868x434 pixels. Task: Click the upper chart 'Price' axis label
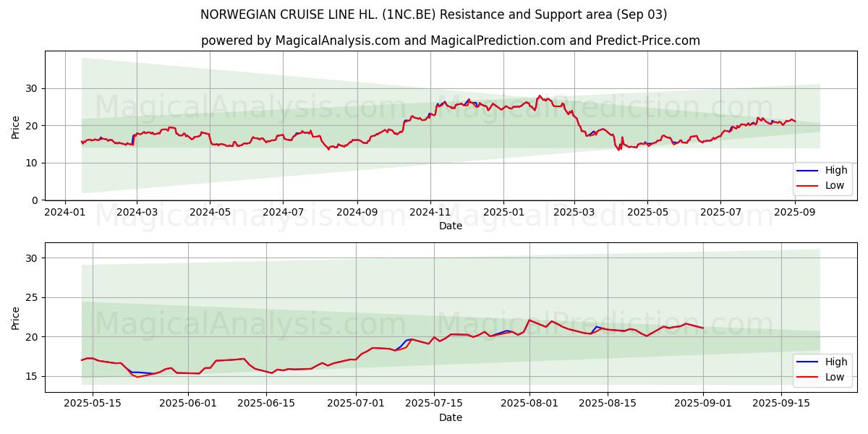tap(16, 126)
